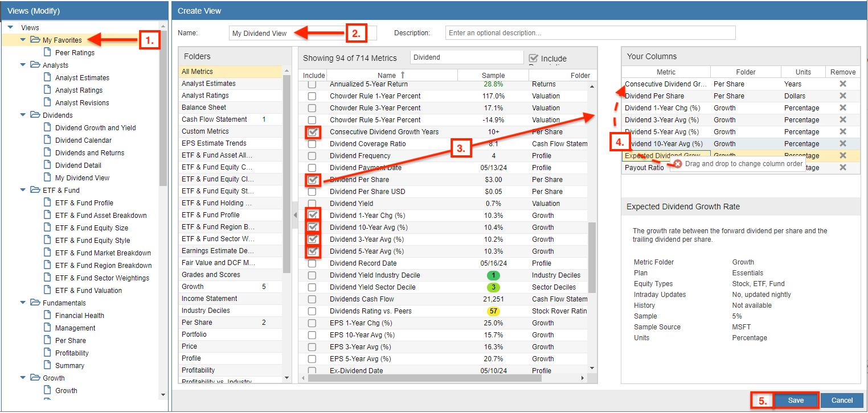Click the Dividend Calendar document icon

point(48,140)
